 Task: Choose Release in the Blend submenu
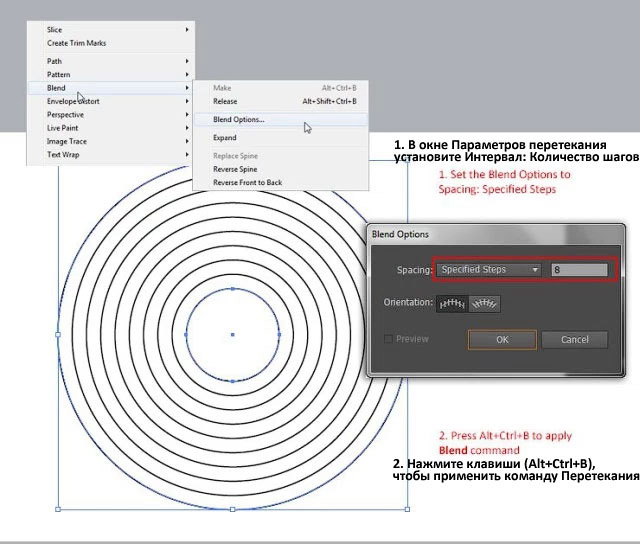[x=281, y=101]
